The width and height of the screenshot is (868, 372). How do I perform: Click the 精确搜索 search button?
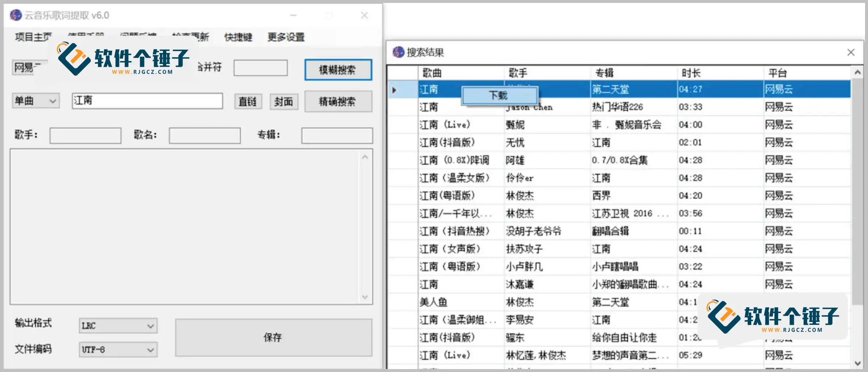tap(337, 102)
